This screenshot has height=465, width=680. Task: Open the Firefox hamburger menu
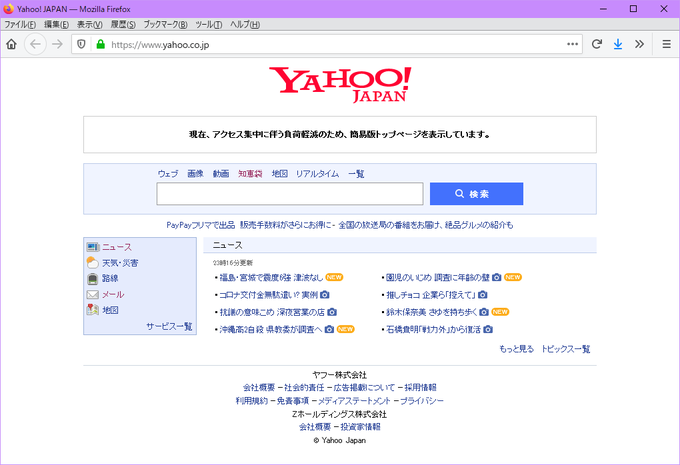(x=667, y=44)
